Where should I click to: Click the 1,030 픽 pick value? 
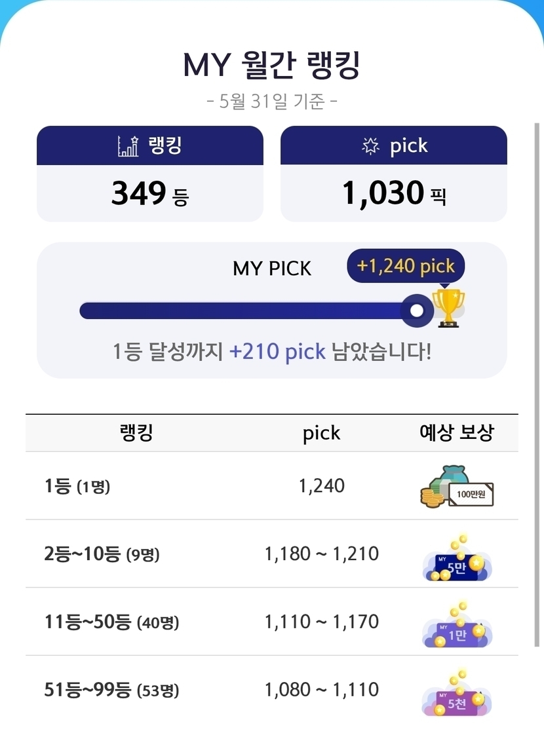coord(393,194)
